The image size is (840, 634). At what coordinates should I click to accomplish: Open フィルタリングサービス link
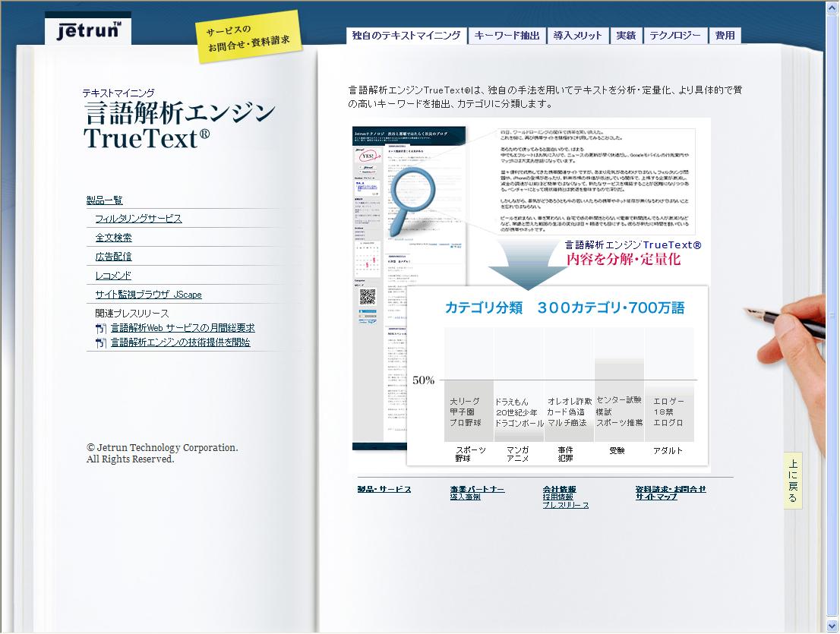click(138, 219)
